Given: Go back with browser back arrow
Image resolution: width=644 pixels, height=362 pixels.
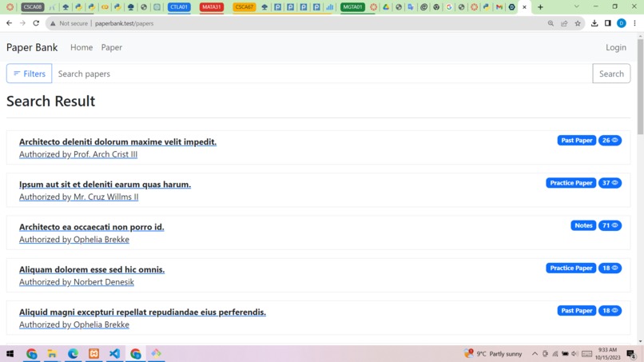Looking at the screenshot, I should pos(9,23).
